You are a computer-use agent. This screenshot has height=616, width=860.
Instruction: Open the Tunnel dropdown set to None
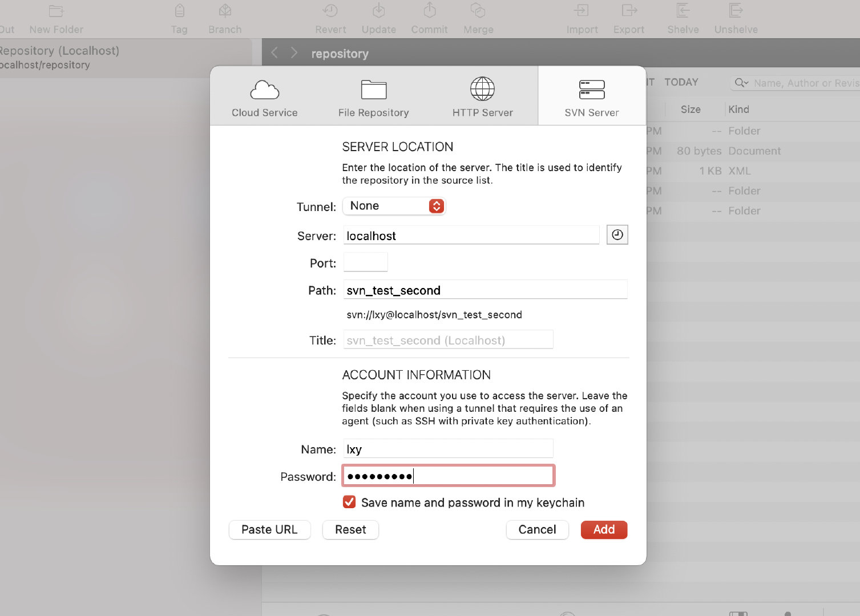(x=394, y=206)
